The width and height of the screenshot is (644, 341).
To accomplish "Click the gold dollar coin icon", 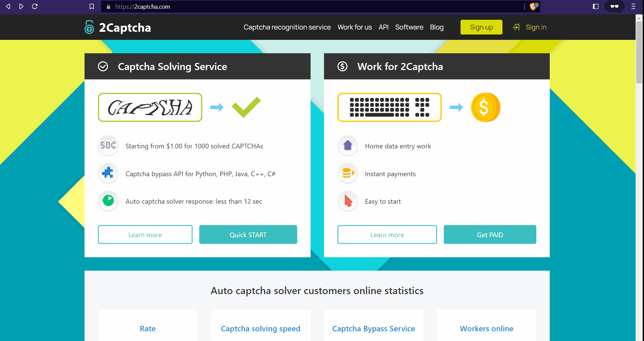I will [485, 107].
